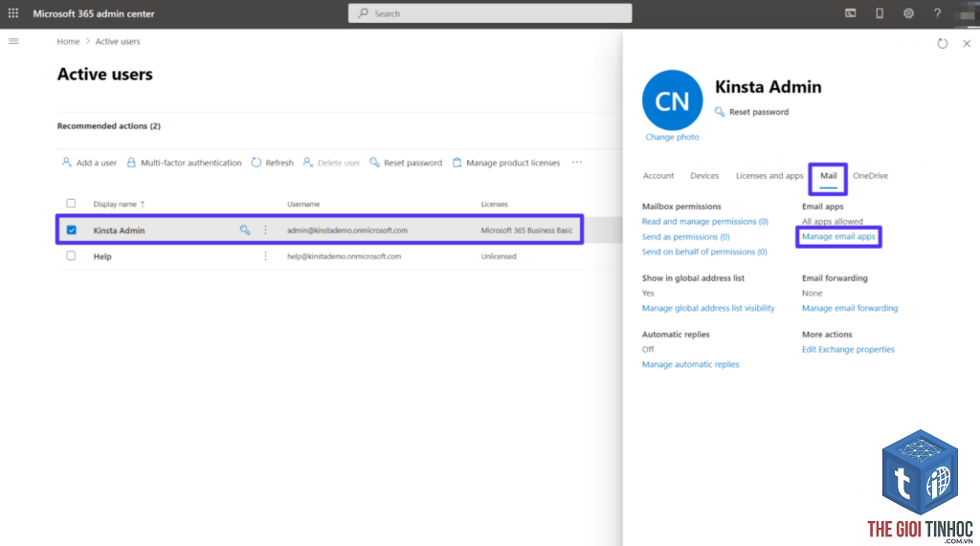This screenshot has height=546, width=980.
Task: Check the Help user row checkbox
Action: pos(71,255)
